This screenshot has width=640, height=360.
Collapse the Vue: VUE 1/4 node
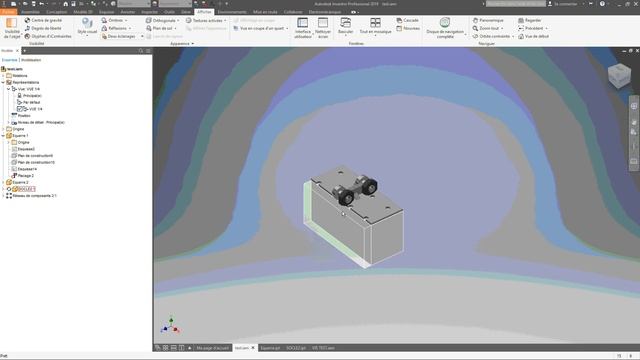[x=9, y=89]
